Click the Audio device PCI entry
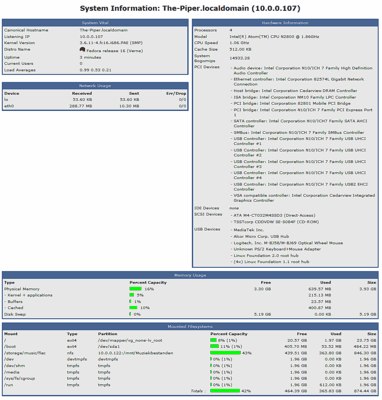Viewport: 382px width, 400px height. point(303,70)
